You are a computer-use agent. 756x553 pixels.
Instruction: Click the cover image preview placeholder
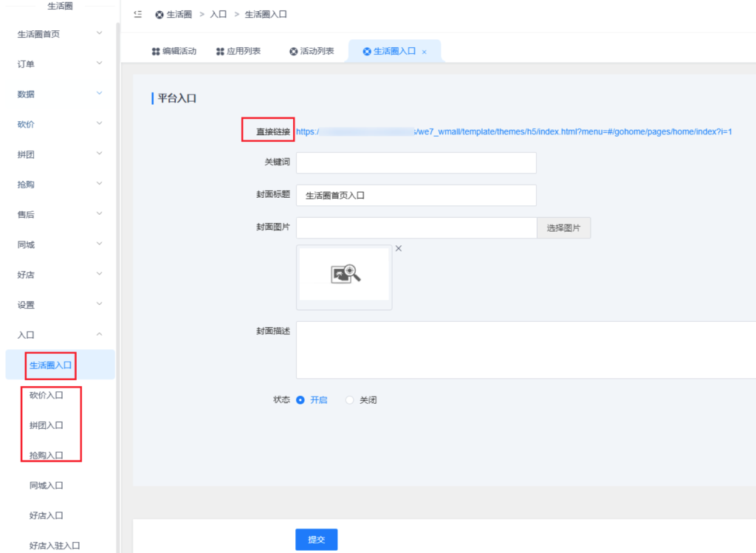[x=345, y=274]
